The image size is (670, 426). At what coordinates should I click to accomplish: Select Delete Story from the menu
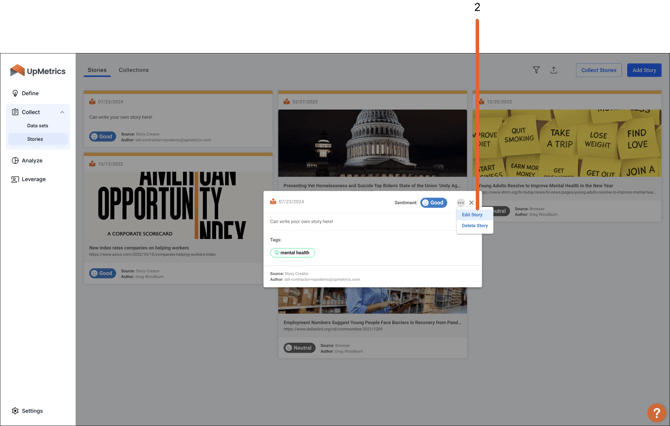(x=474, y=226)
